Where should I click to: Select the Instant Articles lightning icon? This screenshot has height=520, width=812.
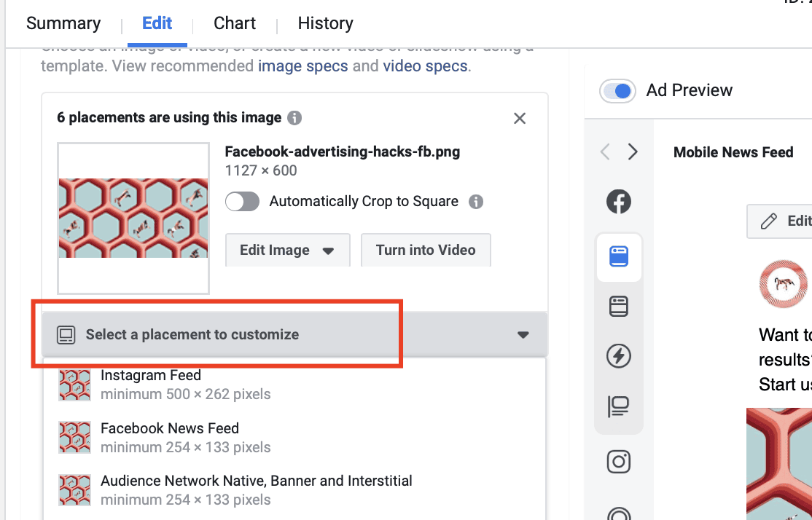(x=619, y=356)
